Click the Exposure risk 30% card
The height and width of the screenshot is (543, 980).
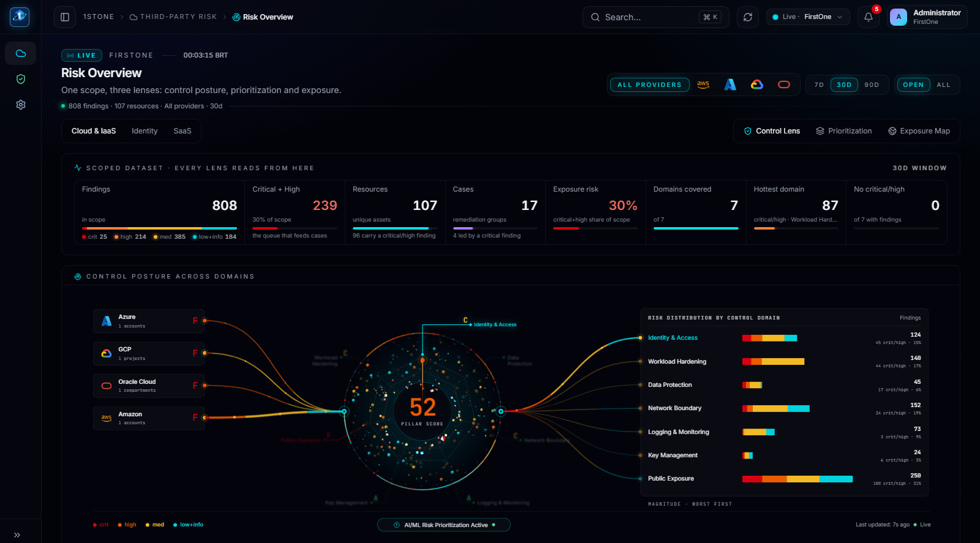[595, 212]
